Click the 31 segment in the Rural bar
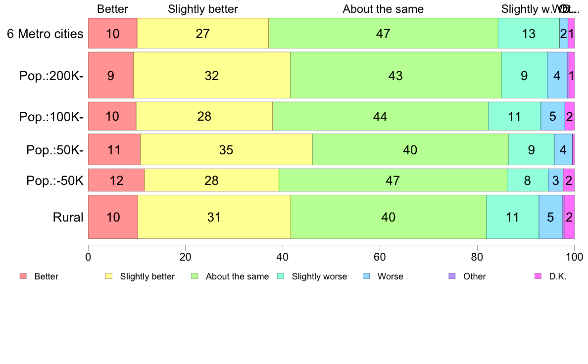Viewport: 588px width, 364px height. 214,217
